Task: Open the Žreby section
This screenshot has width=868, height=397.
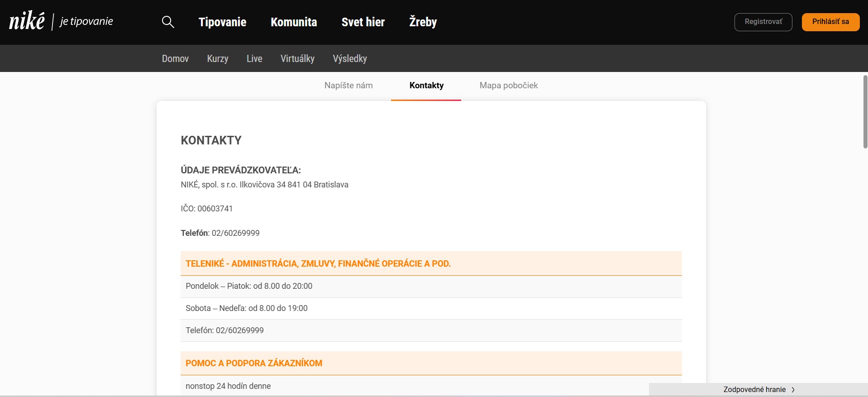Action: point(423,22)
